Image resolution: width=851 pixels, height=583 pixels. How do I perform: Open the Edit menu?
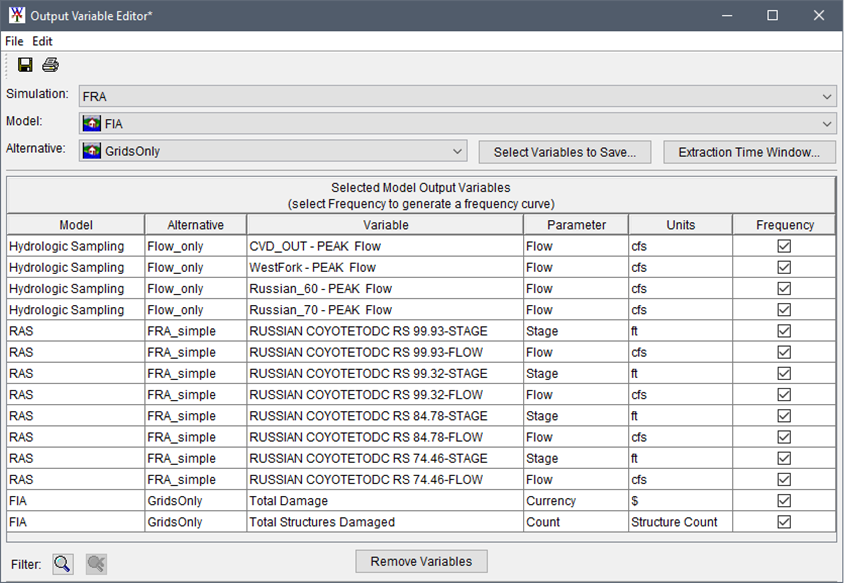click(42, 41)
